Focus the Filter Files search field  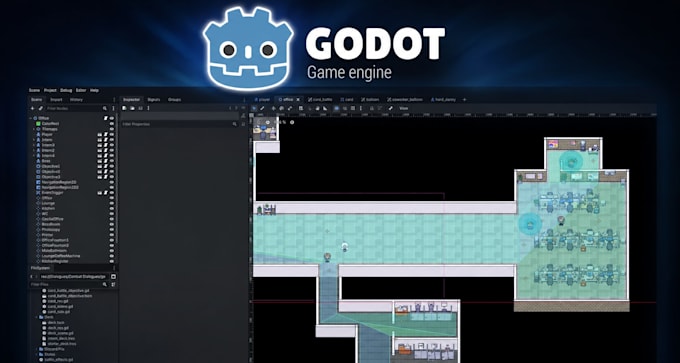(x=69, y=284)
